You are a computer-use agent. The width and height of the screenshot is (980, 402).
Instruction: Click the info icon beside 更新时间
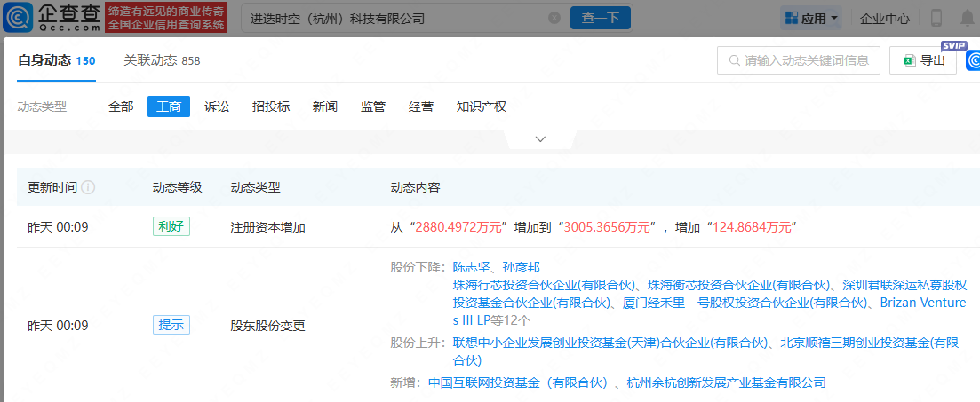click(x=89, y=188)
